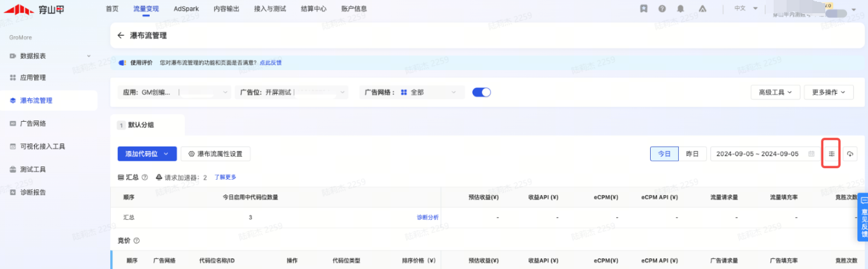Open the 更多操作 dropdown menu
The width and height of the screenshot is (868, 269).
(x=828, y=92)
